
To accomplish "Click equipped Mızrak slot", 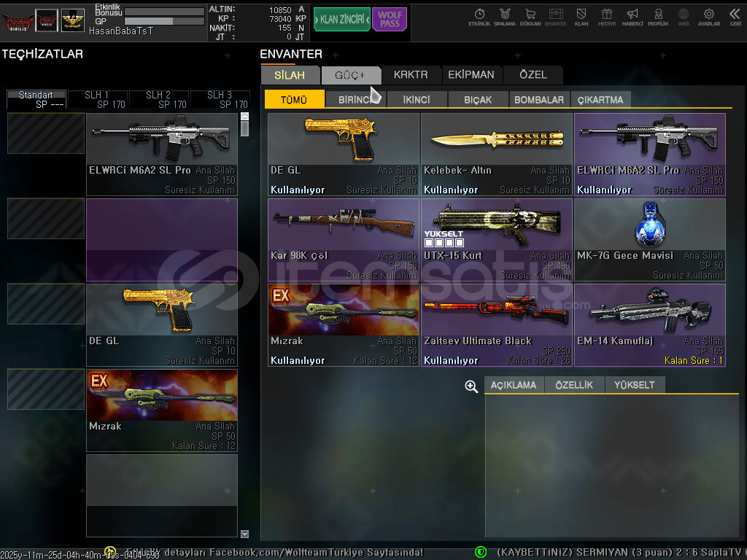I will pos(162,411).
